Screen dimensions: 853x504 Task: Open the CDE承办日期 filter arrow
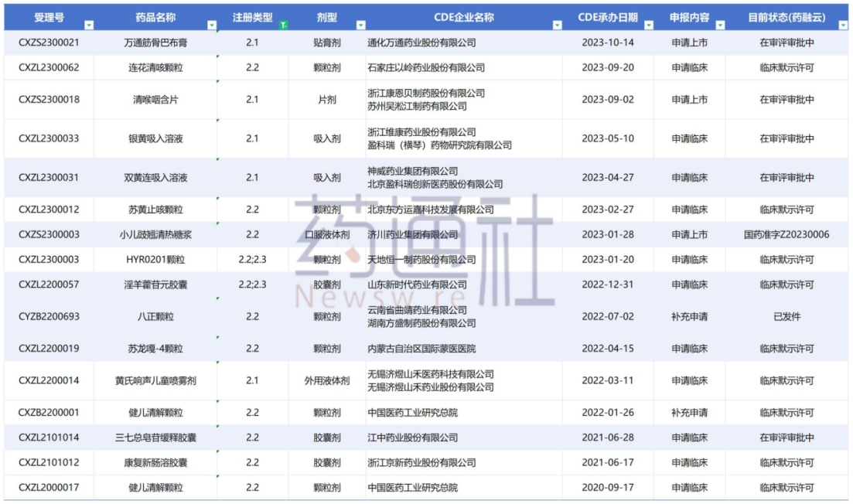(649, 25)
